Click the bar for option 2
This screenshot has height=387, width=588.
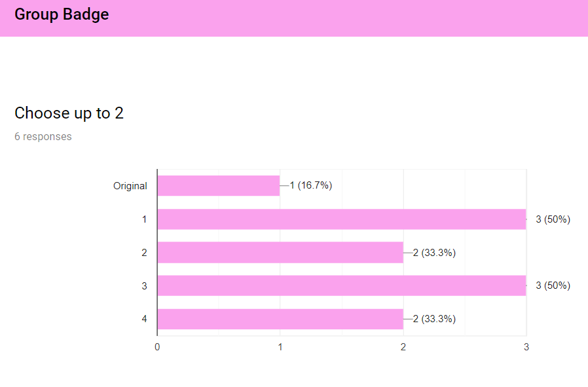tap(280, 252)
